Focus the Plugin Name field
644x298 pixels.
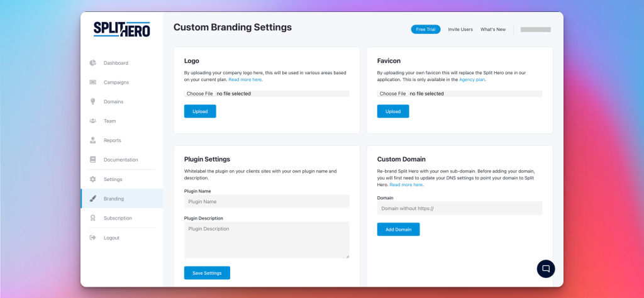267,202
